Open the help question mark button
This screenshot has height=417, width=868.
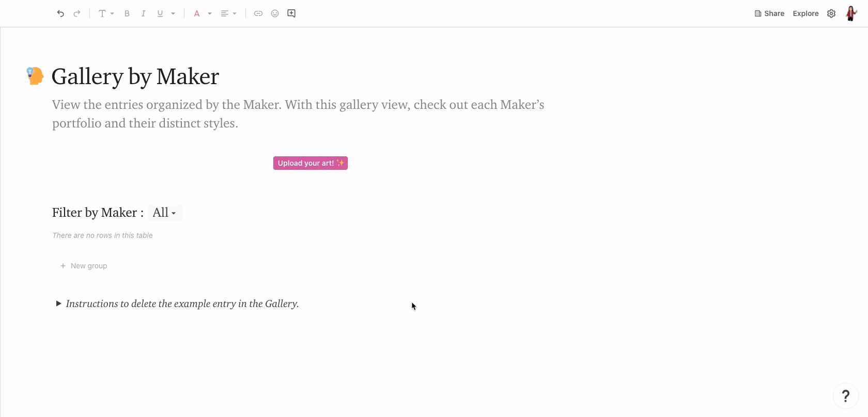pyautogui.click(x=846, y=396)
